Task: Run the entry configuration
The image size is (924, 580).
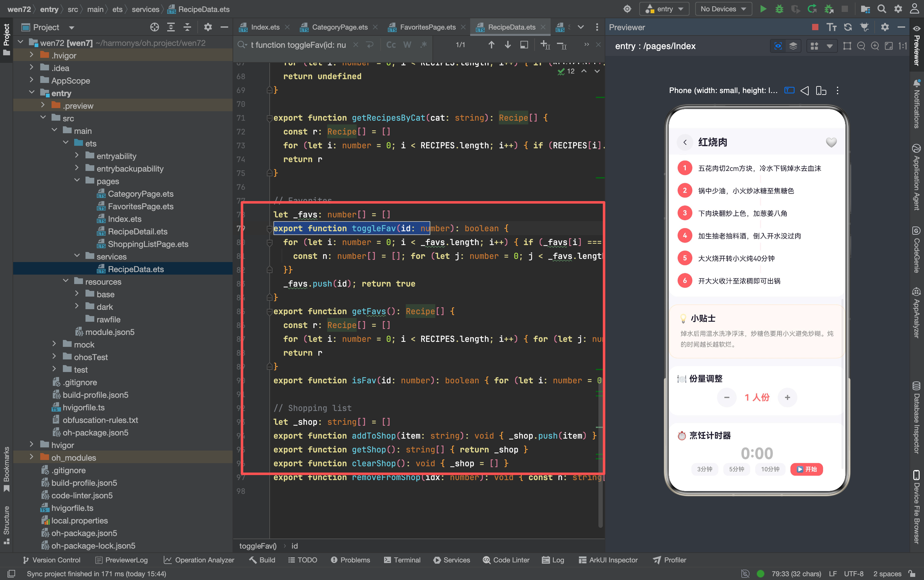Action: pos(763,9)
